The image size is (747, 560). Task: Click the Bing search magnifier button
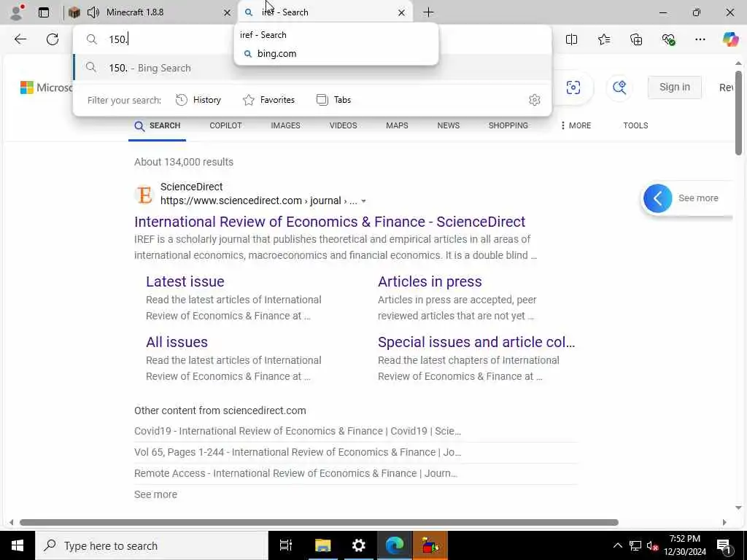coord(619,87)
